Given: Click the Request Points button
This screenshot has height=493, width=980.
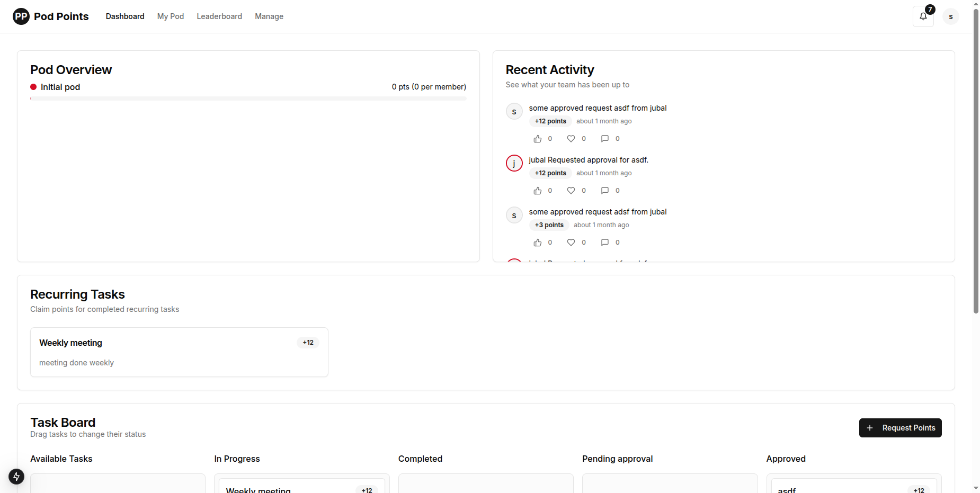Looking at the screenshot, I should [900, 428].
